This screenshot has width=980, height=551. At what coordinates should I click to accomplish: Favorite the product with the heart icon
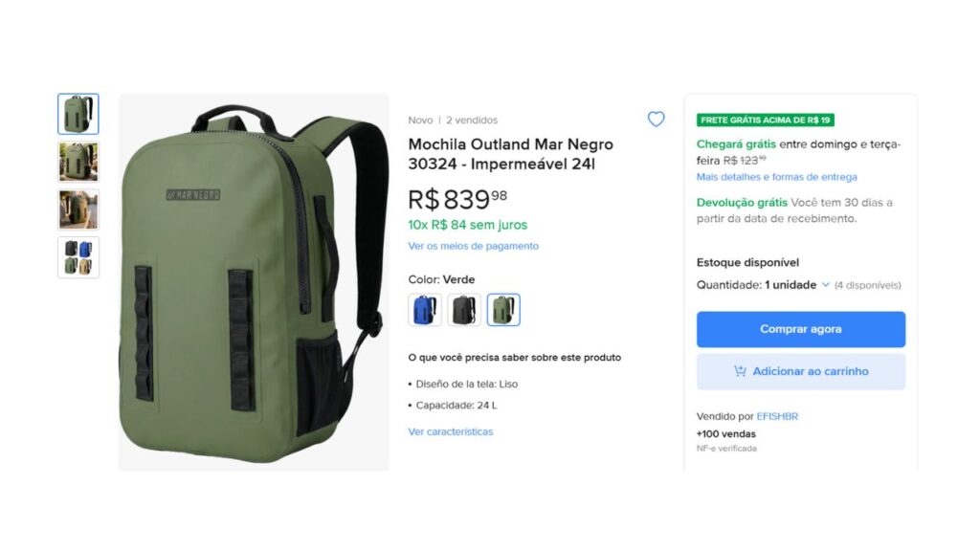pyautogui.click(x=656, y=119)
